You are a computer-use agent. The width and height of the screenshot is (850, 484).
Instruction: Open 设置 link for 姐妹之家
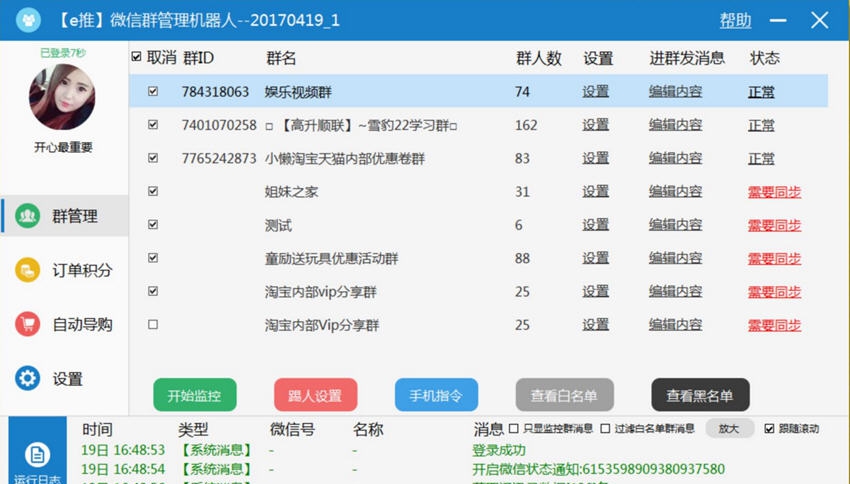click(596, 191)
